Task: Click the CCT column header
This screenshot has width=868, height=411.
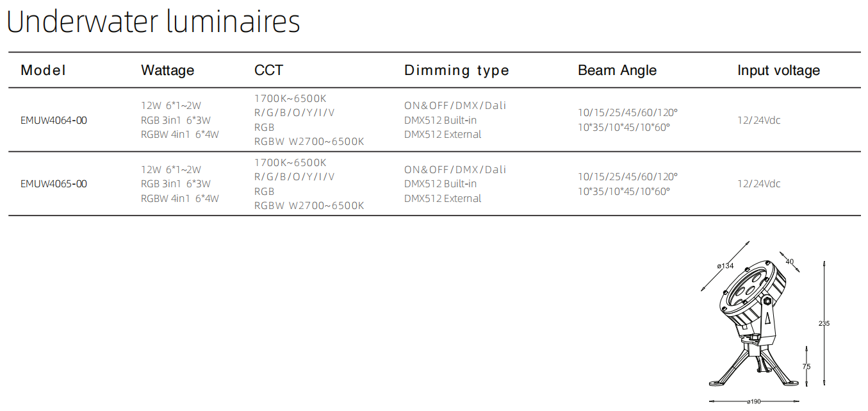Action: click(x=268, y=71)
